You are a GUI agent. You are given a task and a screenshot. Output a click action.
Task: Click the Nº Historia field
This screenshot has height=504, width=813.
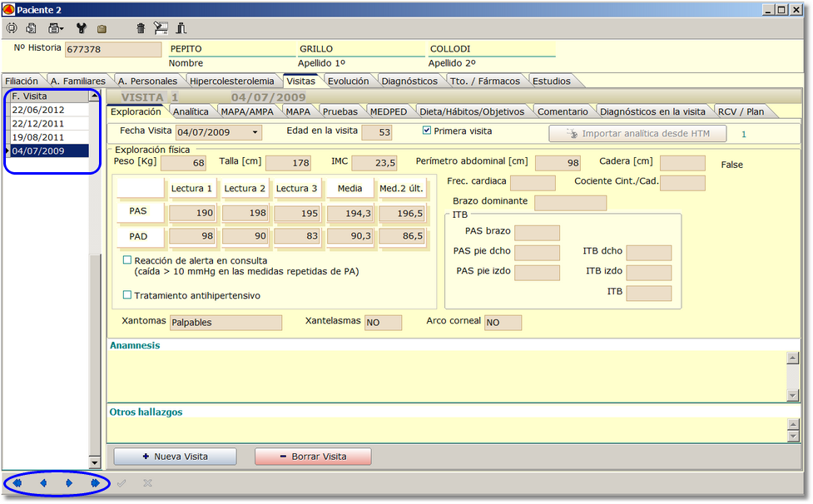113,49
